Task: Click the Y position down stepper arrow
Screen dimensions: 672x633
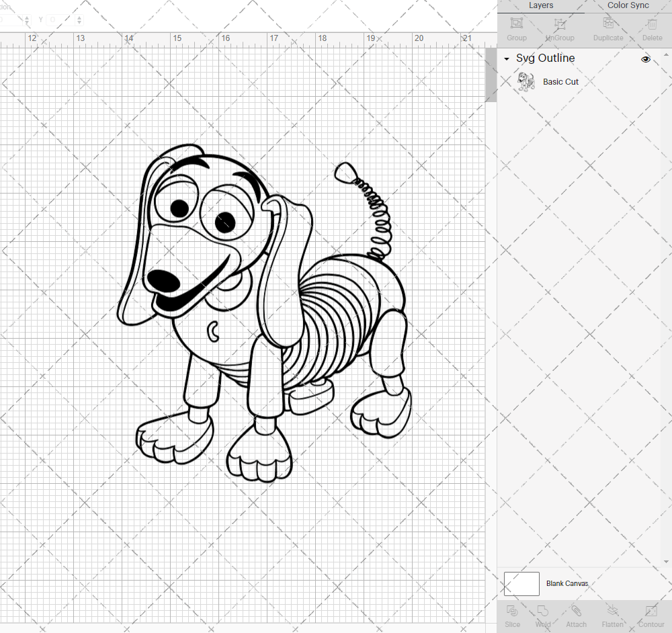Action: [79, 22]
